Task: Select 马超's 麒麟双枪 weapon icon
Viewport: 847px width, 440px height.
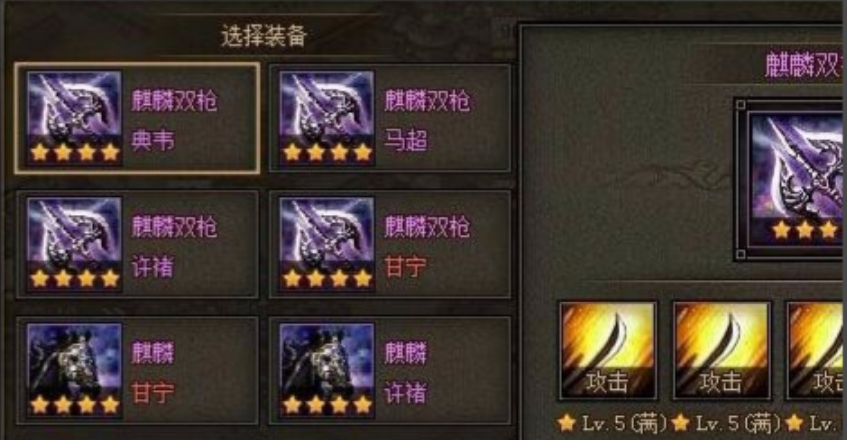Action: (x=327, y=118)
